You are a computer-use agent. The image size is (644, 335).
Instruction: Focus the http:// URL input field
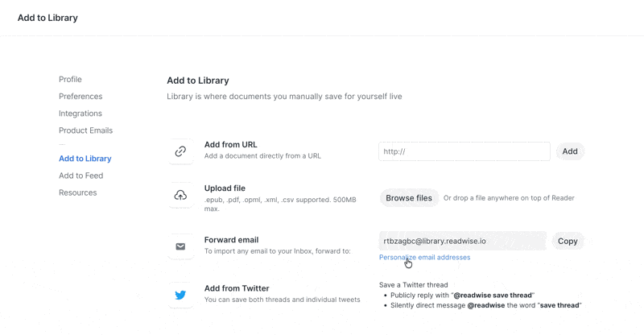[464, 151]
